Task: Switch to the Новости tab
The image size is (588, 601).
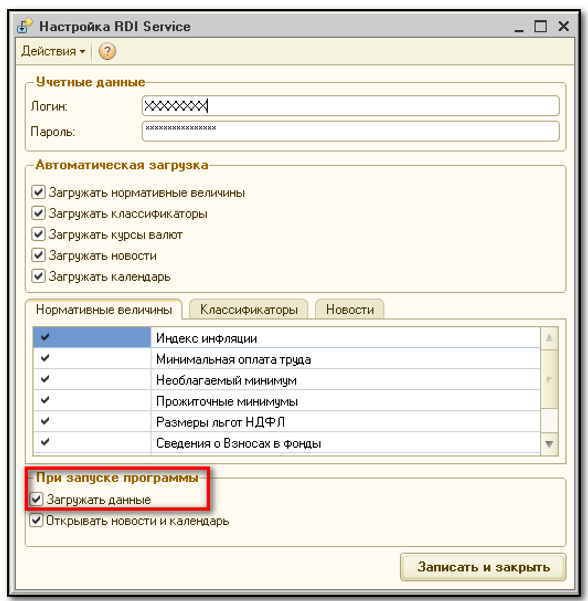Action: click(x=350, y=309)
